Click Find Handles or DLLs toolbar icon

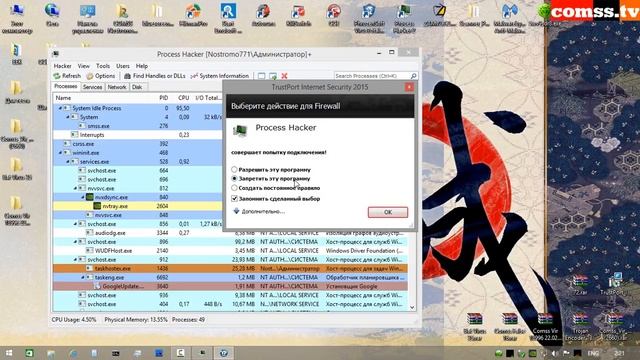click(127, 76)
